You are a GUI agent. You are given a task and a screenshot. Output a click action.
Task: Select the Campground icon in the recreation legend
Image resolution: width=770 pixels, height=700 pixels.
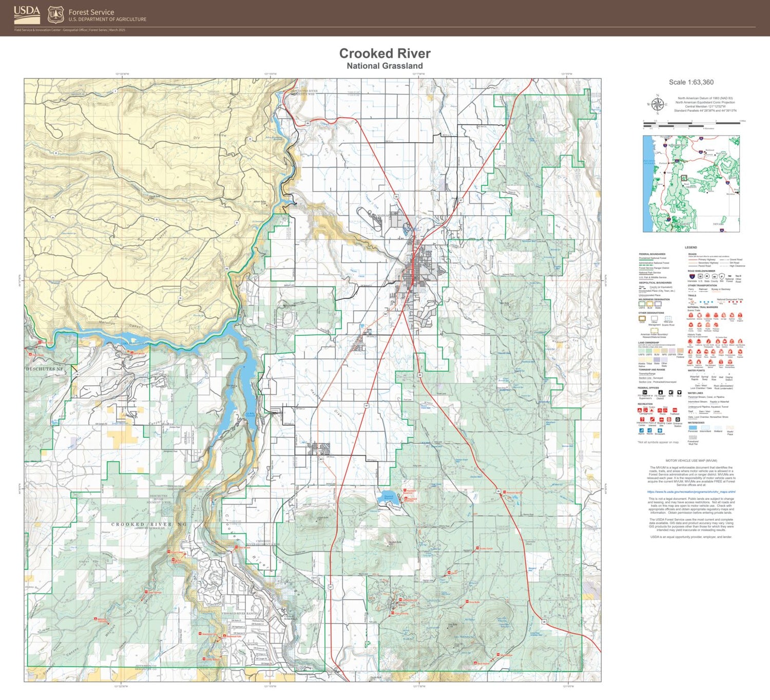click(640, 410)
